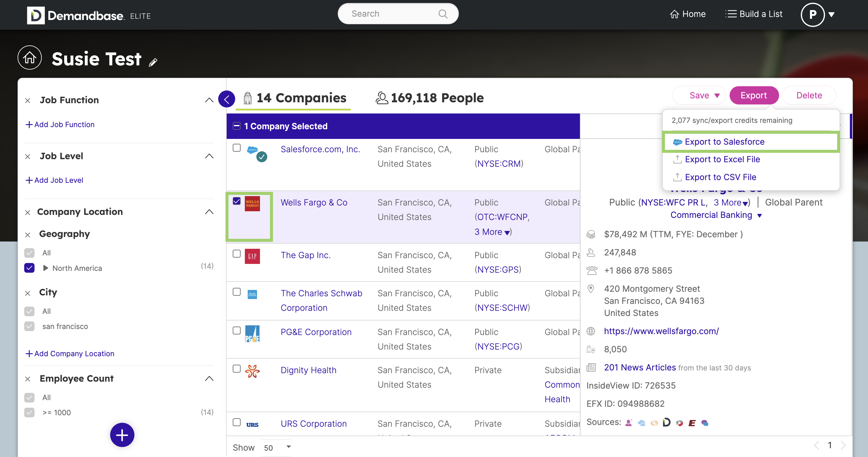Screen dimensions: 868x457
Task: Go to next page arrow
Action: click(x=843, y=445)
